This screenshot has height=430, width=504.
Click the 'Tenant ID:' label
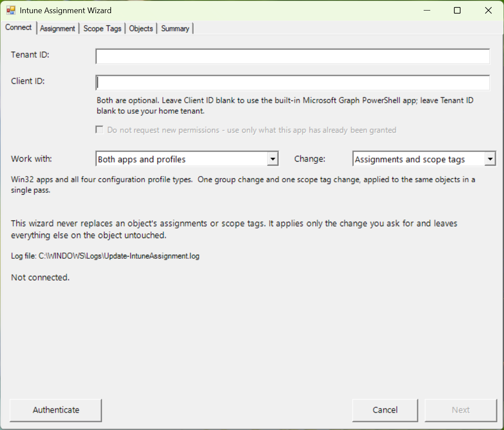30,54
